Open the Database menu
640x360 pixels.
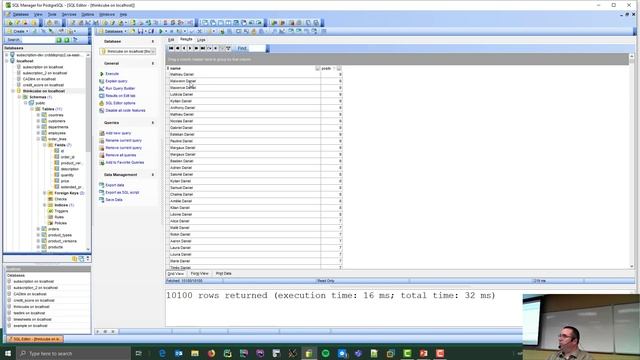(20, 14)
